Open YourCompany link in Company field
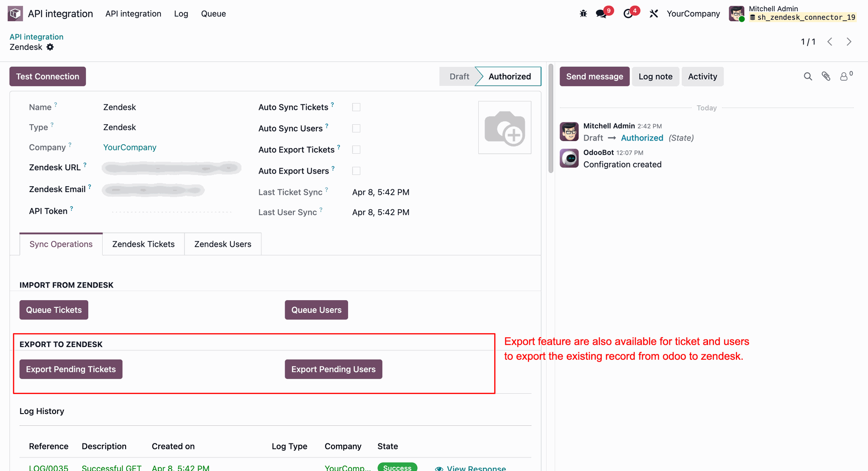Image resolution: width=868 pixels, height=471 pixels. tap(130, 147)
